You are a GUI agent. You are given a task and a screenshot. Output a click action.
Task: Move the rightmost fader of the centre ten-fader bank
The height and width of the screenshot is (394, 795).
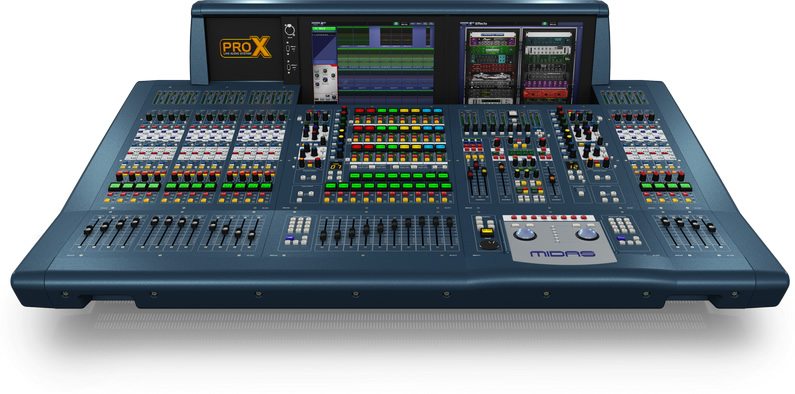click(449, 221)
